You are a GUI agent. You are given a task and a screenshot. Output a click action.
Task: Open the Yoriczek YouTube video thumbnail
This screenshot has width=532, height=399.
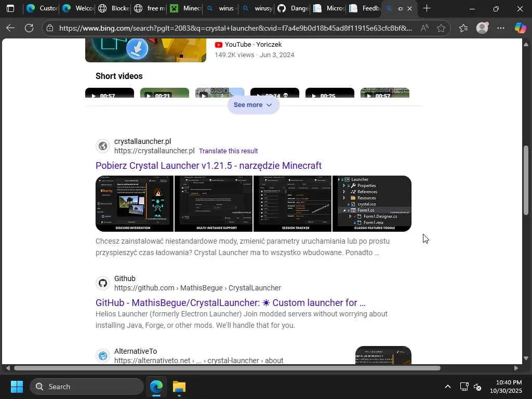pyautogui.click(x=145, y=50)
